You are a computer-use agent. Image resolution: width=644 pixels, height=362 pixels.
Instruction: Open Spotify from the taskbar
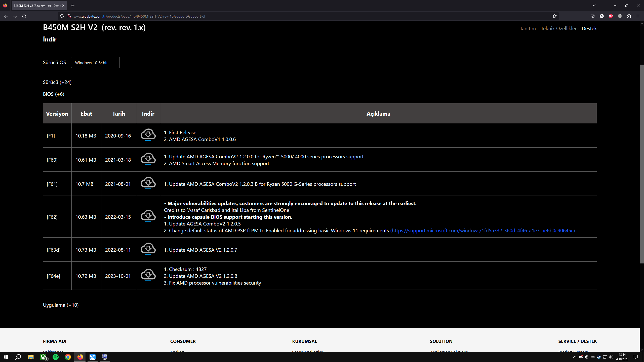click(x=56, y=357)
